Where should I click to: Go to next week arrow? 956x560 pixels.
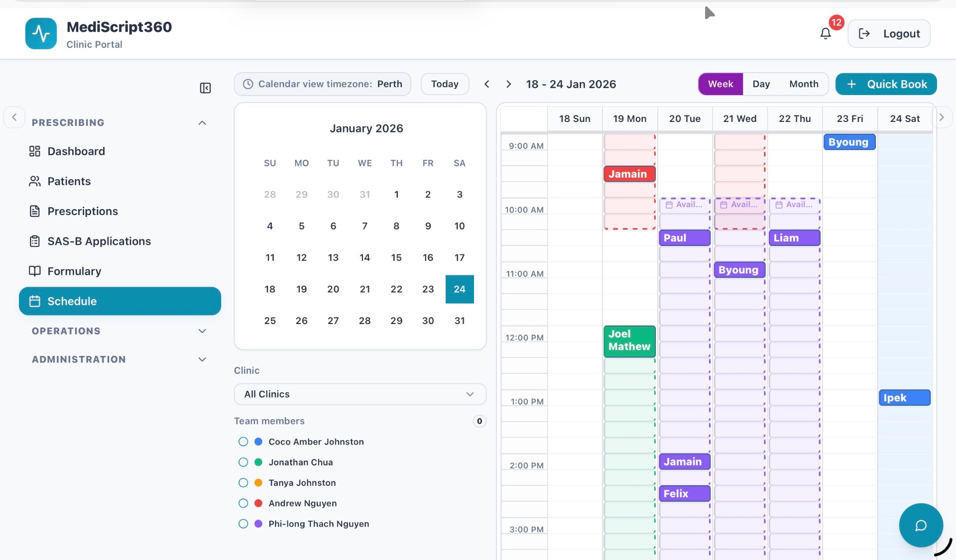click(x=508, y=84)
